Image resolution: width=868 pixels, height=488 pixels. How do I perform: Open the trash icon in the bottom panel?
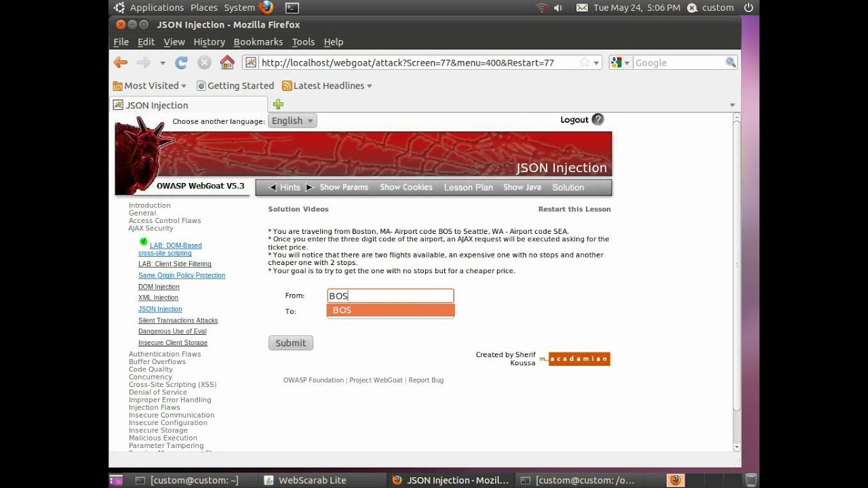(x=751, y=480)
